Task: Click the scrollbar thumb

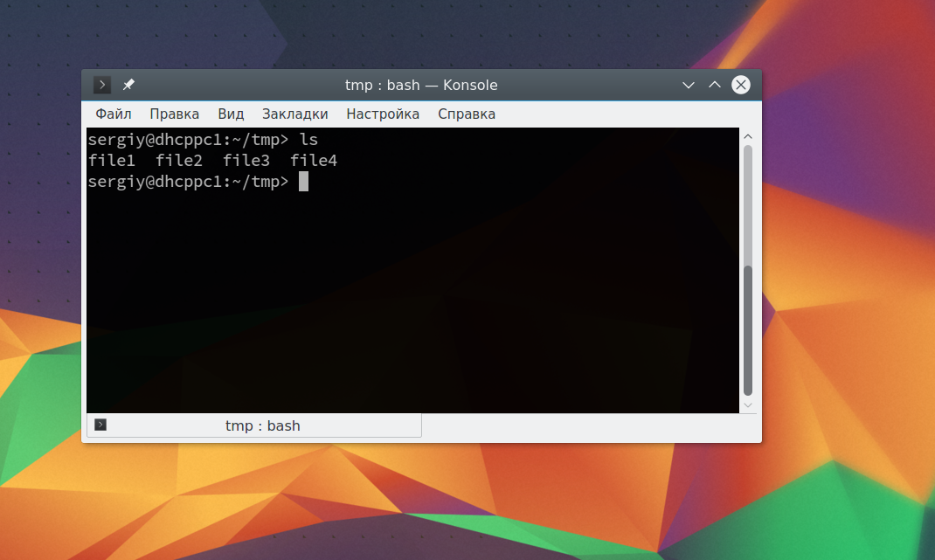Action: 747,332
